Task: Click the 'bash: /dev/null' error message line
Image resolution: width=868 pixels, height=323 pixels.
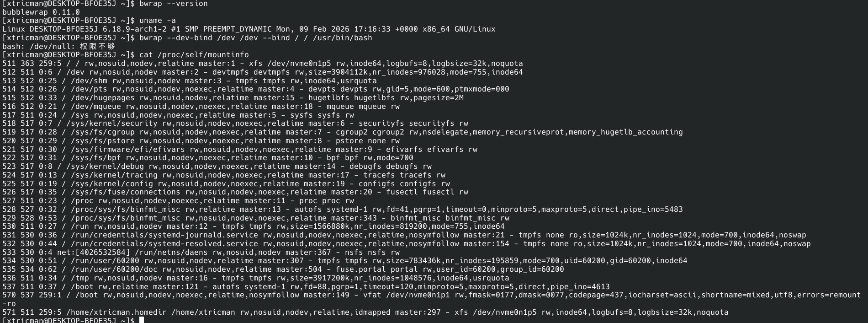Action: 58,46
